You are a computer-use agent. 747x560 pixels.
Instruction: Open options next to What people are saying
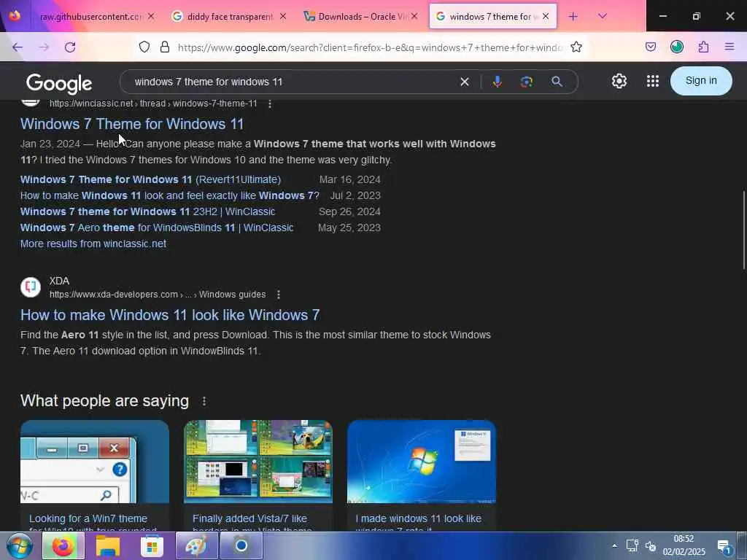tap(204, 402)
